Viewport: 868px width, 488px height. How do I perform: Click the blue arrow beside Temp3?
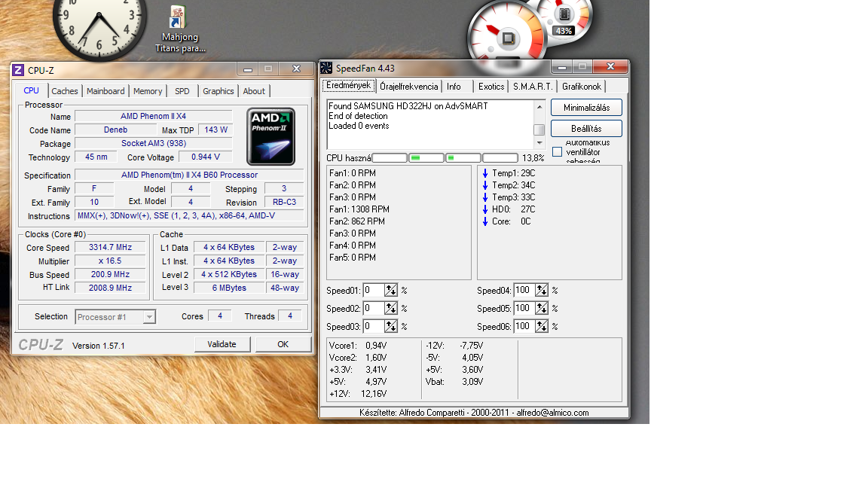(485, 197)
